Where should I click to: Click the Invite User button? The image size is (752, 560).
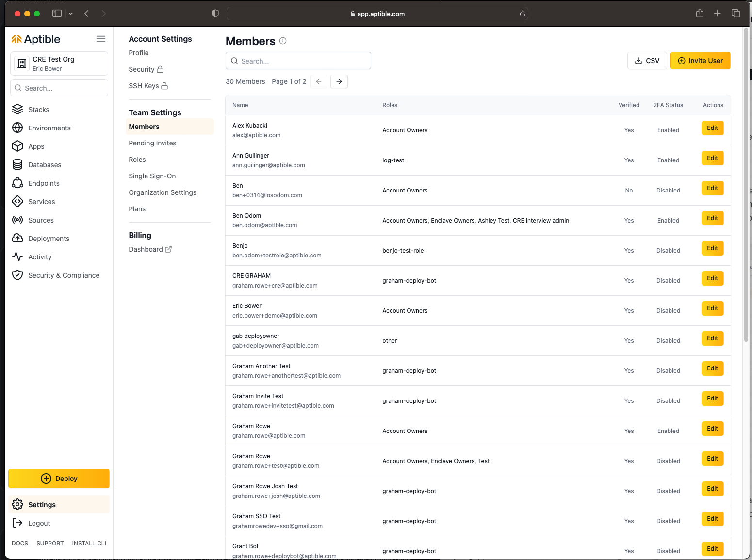pos(701,61)
